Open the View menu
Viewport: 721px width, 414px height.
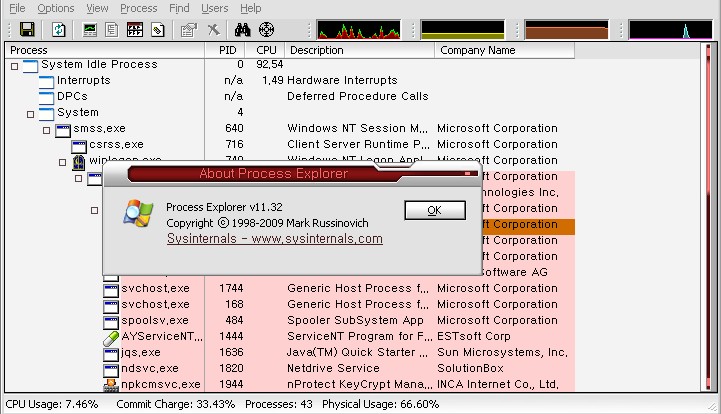[x=97, y=8]
